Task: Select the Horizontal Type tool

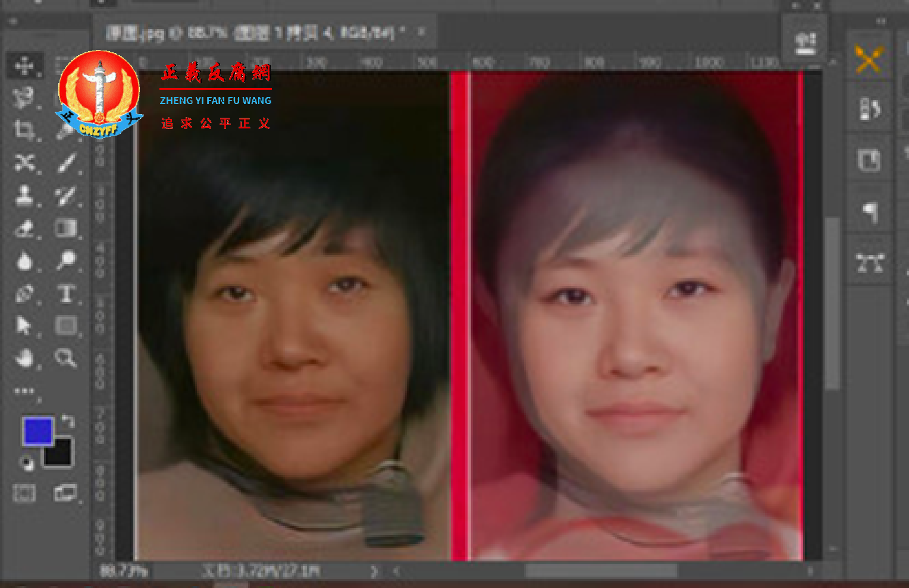Action: 65,294
